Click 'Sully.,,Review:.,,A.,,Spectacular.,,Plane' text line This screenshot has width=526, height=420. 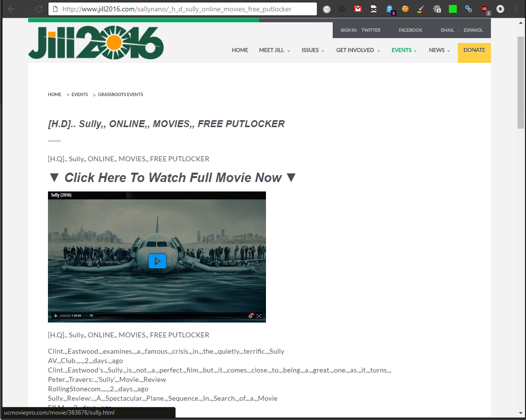pyautogui.click(x=163, y=399)
